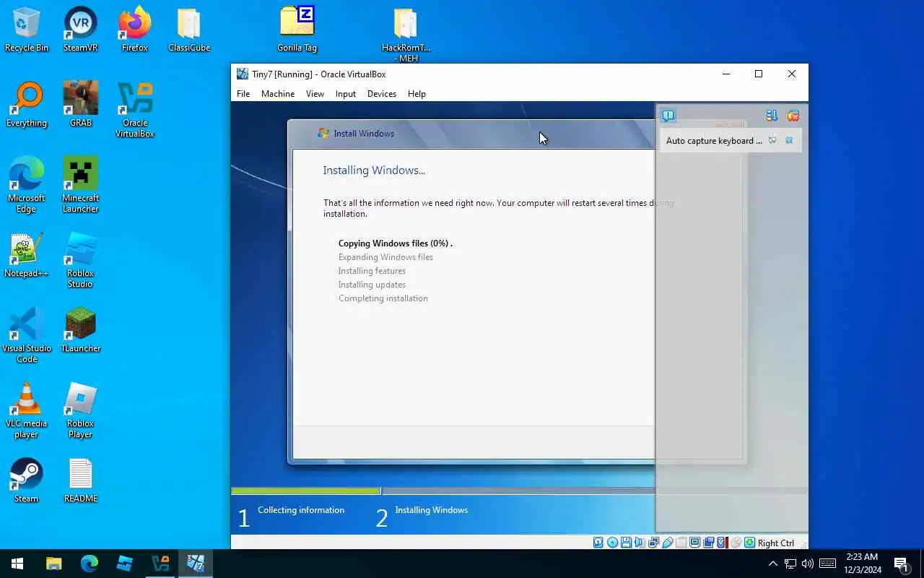Click the Tiny7 VirtualBox window title icon
The image size is (924, 578).
point(243,74)
